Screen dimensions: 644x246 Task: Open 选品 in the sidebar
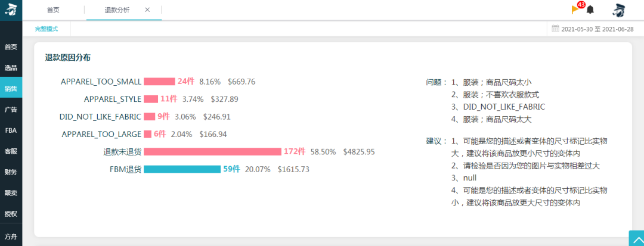click(11, 68)
